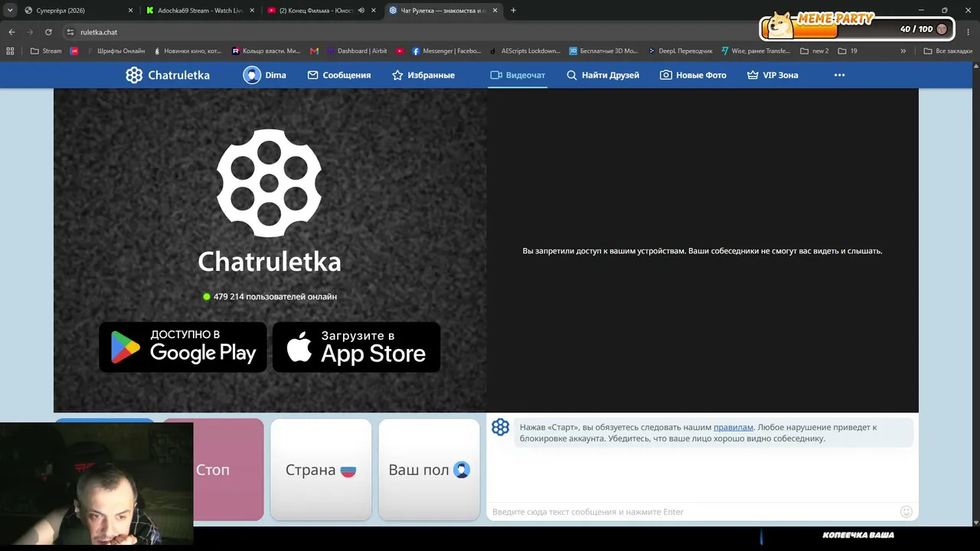Open the Страна country selector
This screenshot has width=980, height=551.
click(x=321, y=470)
